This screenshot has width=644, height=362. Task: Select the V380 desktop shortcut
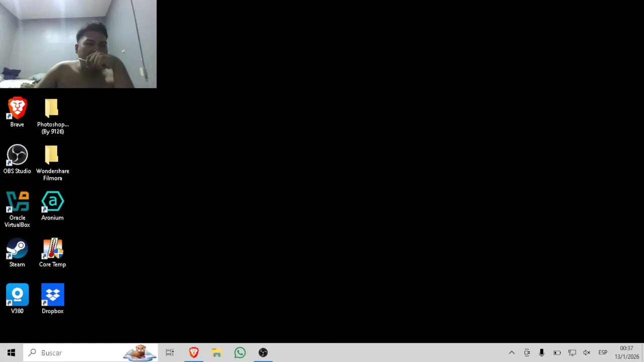[17, 300]
